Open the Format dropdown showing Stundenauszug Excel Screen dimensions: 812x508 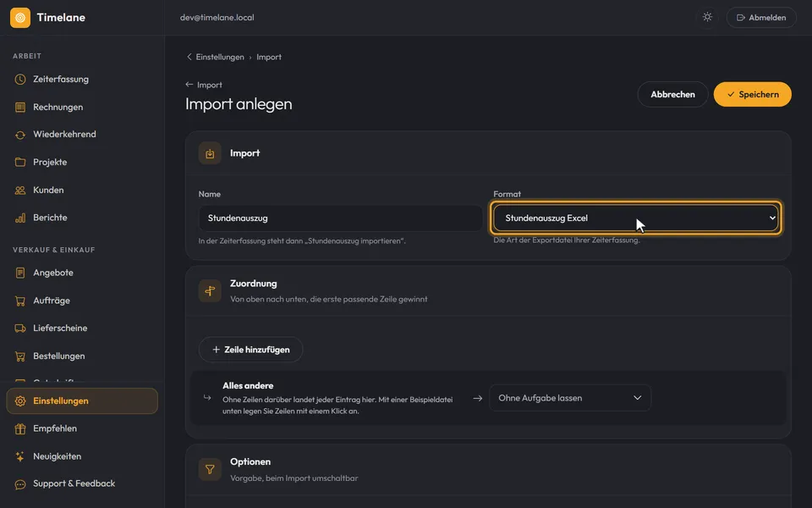pos(635,218)
